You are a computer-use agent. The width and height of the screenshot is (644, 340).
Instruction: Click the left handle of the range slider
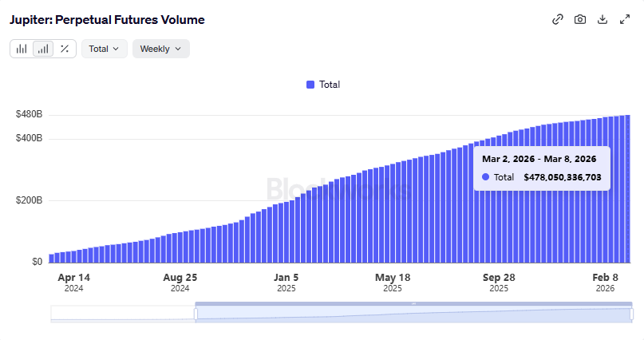[x=196, y=314]
